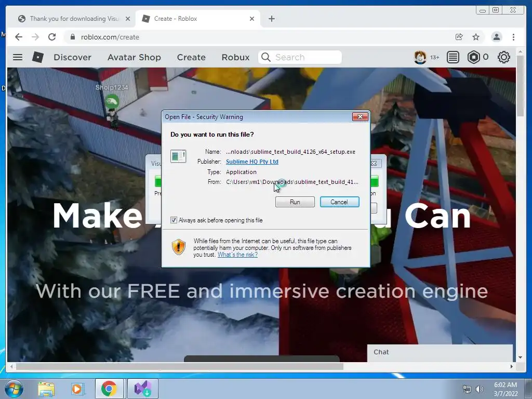Open File Explorer from the taskbar

point(46,389)
